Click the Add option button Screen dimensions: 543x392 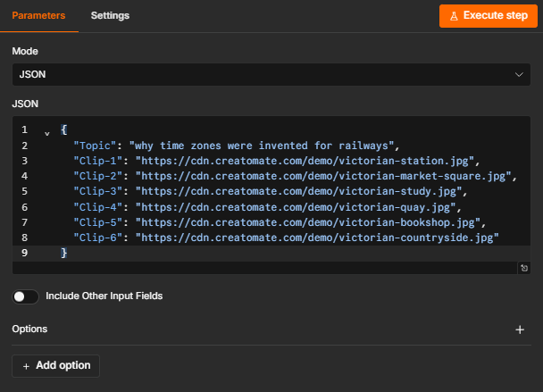(x=55, y=366)
